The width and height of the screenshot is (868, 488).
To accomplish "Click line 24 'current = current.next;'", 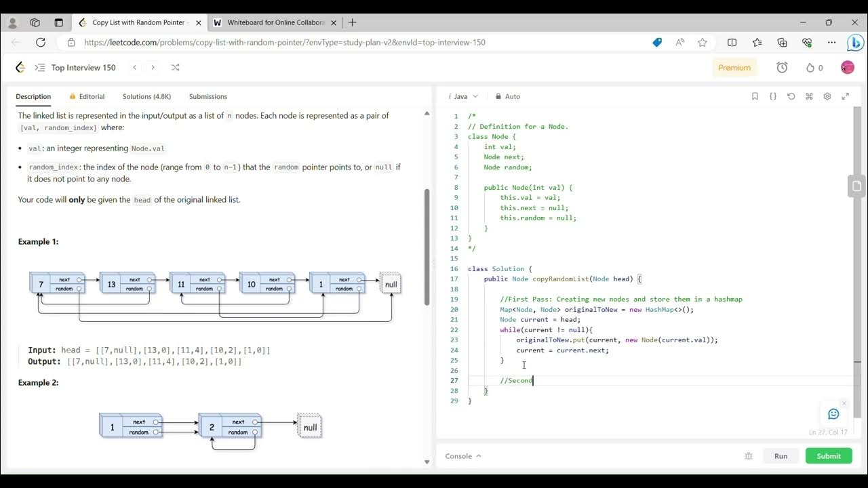I will pos(562,350).
